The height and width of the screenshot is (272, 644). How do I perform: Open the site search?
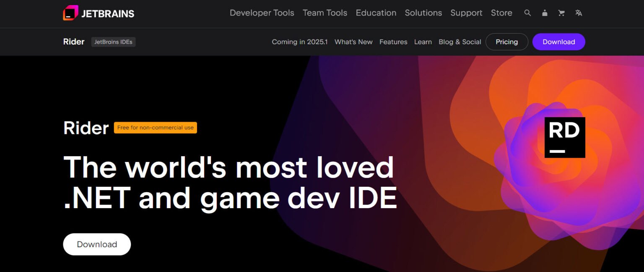pyautogui.click(x=527, y=13)
